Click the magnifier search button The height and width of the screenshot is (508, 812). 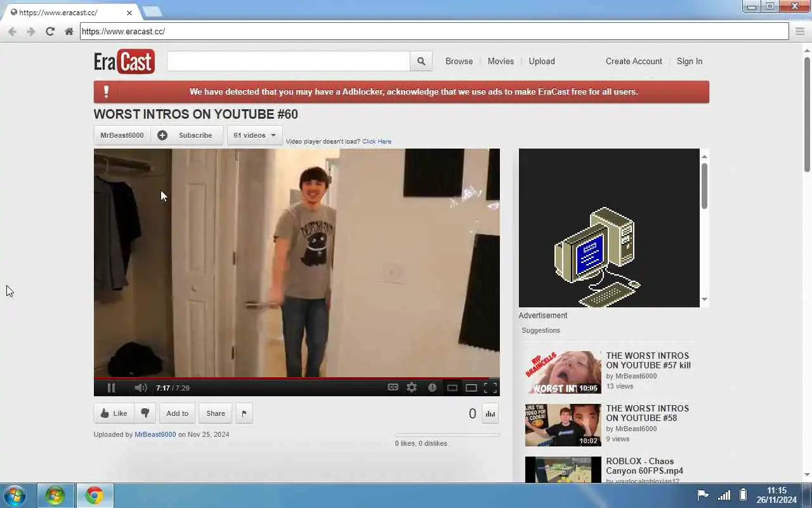click(421, 61)
